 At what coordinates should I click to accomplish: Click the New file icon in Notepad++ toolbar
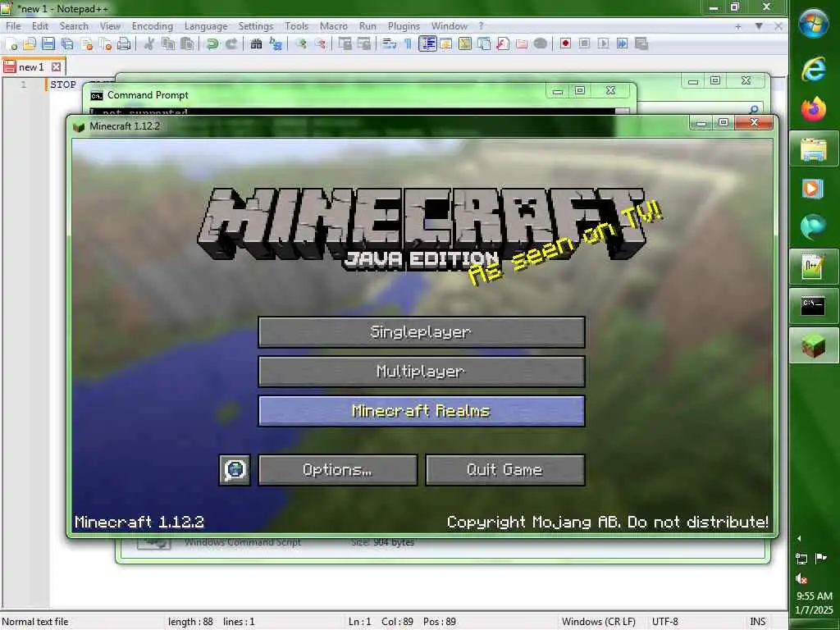point(11,44)
